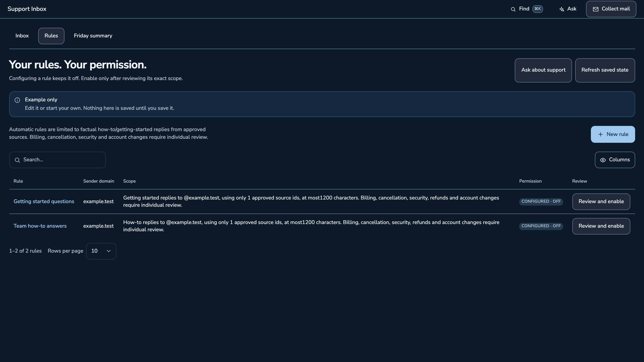
Task: Click scope text starting 'How-to replies to'
Action: pyautogui.click(x=311, y=226)
